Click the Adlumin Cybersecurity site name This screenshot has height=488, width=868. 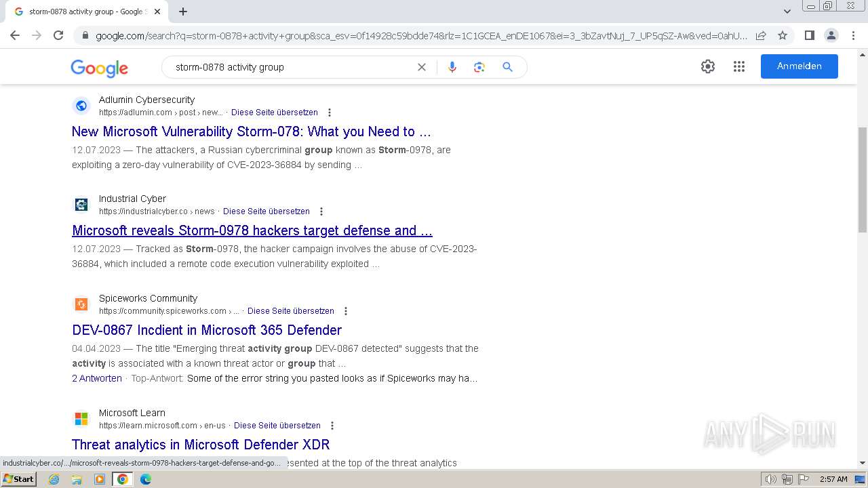click(146, 100)
